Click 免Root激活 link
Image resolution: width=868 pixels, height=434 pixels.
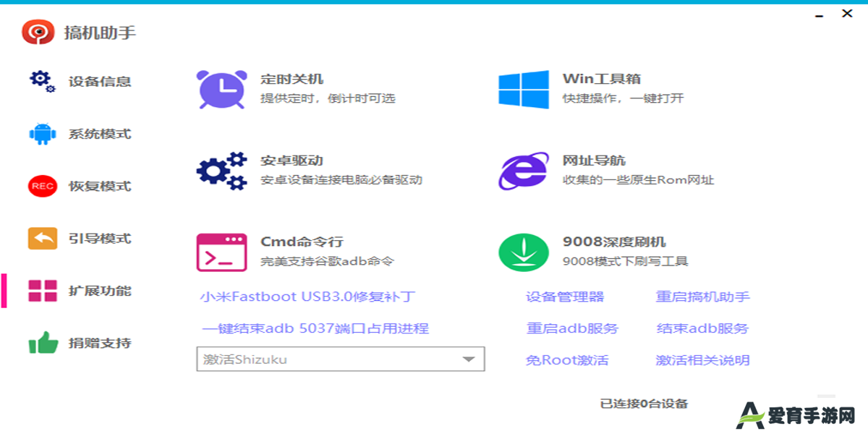(x=567, y=360)
